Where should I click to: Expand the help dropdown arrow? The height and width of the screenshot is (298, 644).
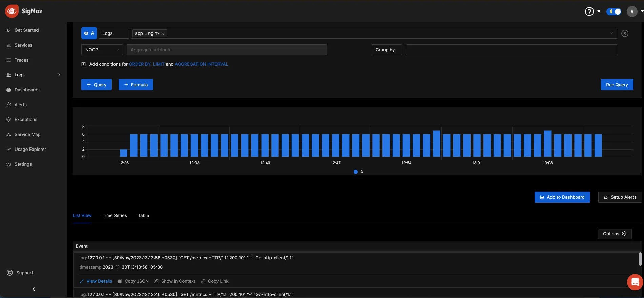click(599, 12)
